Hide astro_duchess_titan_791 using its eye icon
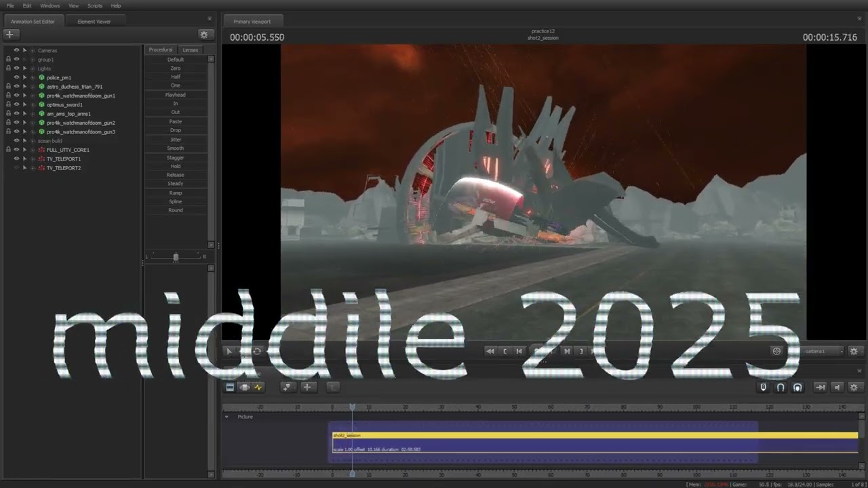The width and height of the screenshot is (868, 488). click(x=16, y=87)
